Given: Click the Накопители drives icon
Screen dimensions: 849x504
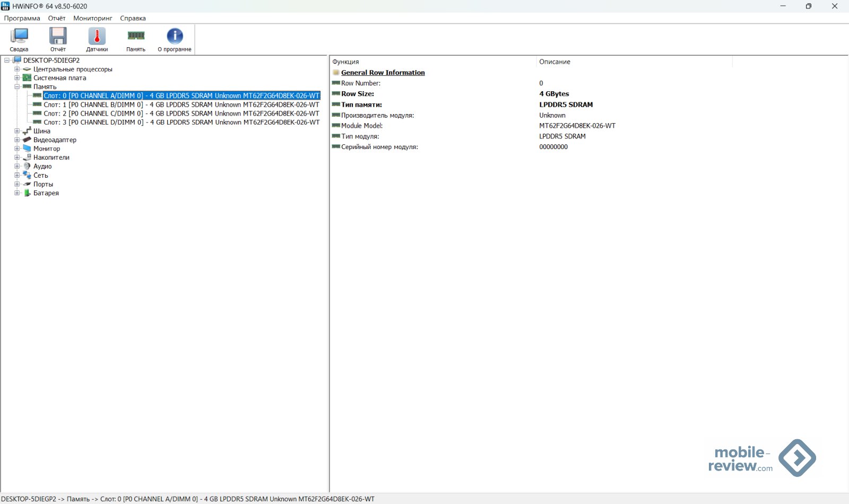Looking at the screenshot, I should (x=27, y=157).
